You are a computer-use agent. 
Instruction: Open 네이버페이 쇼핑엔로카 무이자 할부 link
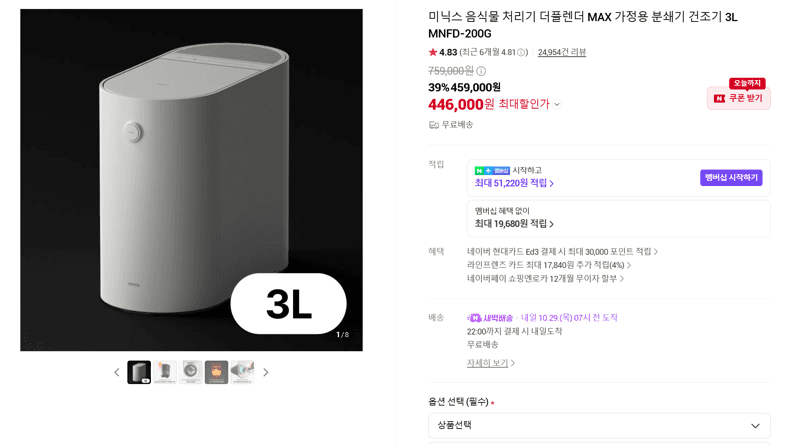coord(545,279)
